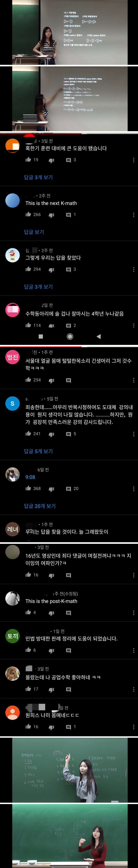Like the '서울대 얼굴 몸매' comment by 범진
Image resolution: width=138 pixels, height=868 pixels.
28,380
